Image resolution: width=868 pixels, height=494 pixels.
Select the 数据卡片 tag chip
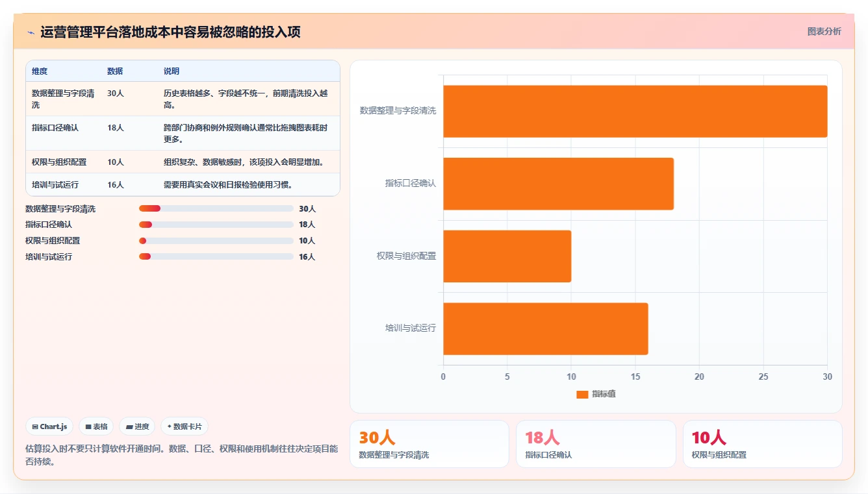185,426
